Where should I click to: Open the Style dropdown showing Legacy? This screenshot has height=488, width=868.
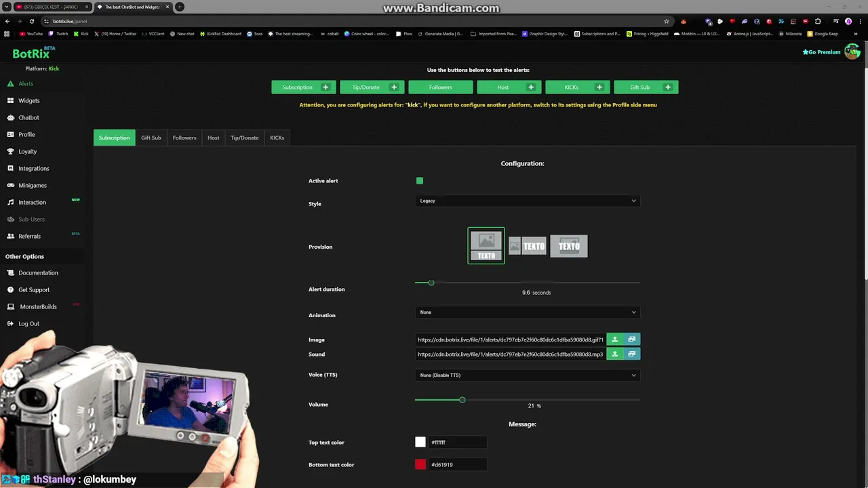click(528, 201)
